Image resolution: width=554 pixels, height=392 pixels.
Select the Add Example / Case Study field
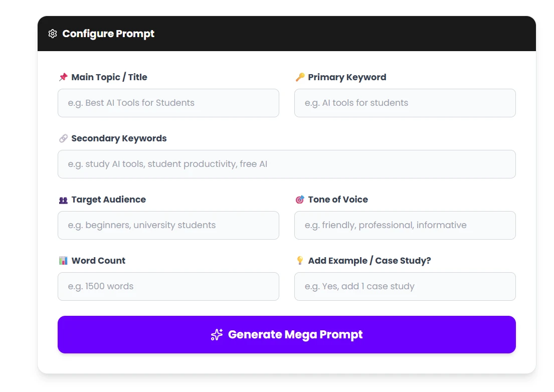tap(405, 286)
